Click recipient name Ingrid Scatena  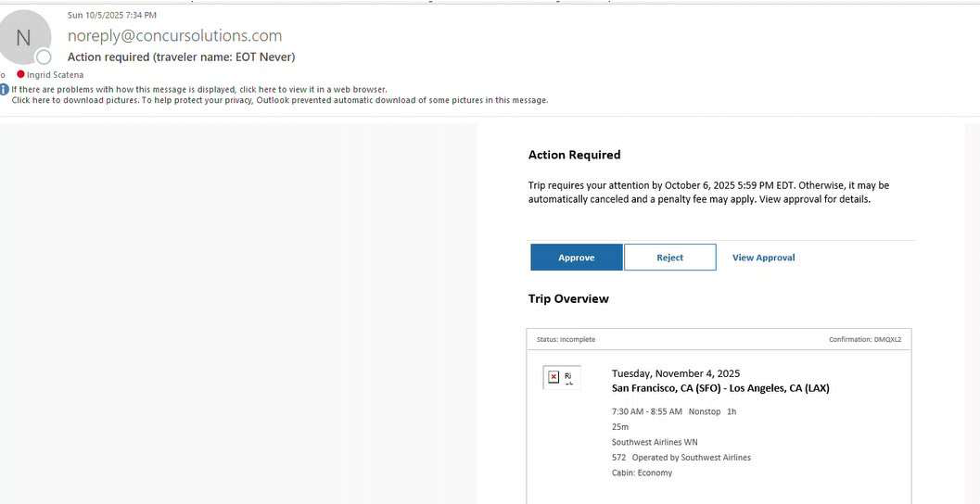55,75
